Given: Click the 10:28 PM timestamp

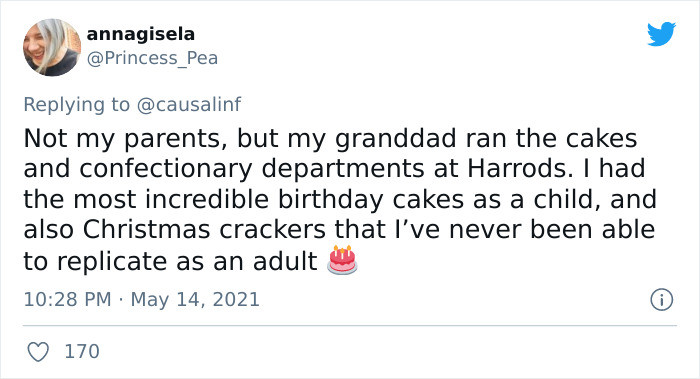Looking at the screenshot, I should 67,299.
